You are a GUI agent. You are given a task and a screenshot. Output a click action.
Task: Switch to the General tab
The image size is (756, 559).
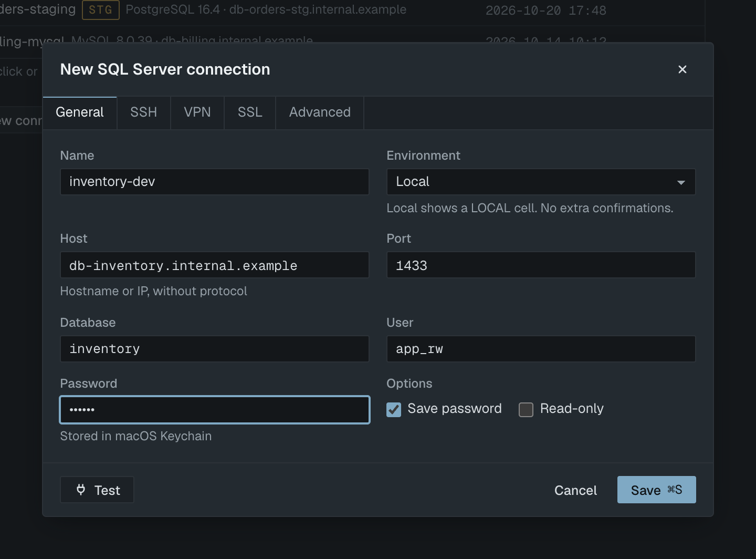pyautogui.click(x=80, y=112)
